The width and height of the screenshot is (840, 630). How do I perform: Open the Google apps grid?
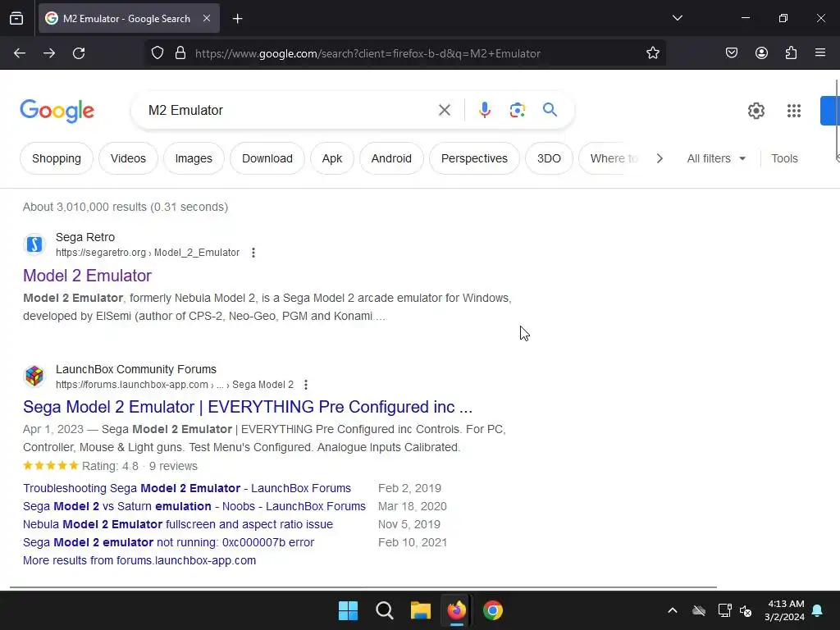tap(793, 111)
